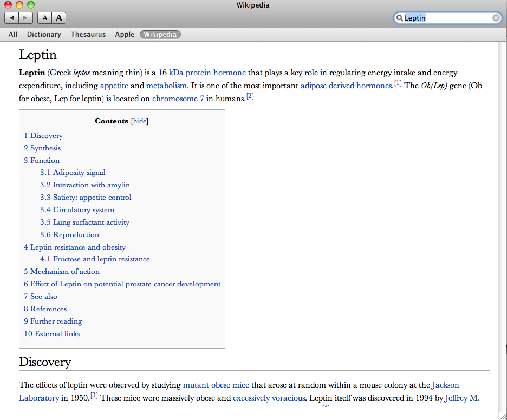Decrease text size with small A button
The image size is (507, 420).
tap(44, 18)
